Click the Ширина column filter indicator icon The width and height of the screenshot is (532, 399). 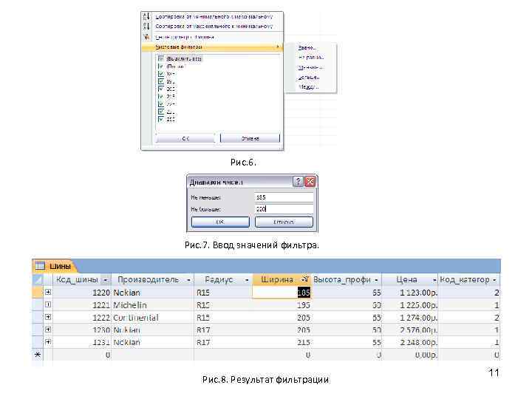click(305, 279)
